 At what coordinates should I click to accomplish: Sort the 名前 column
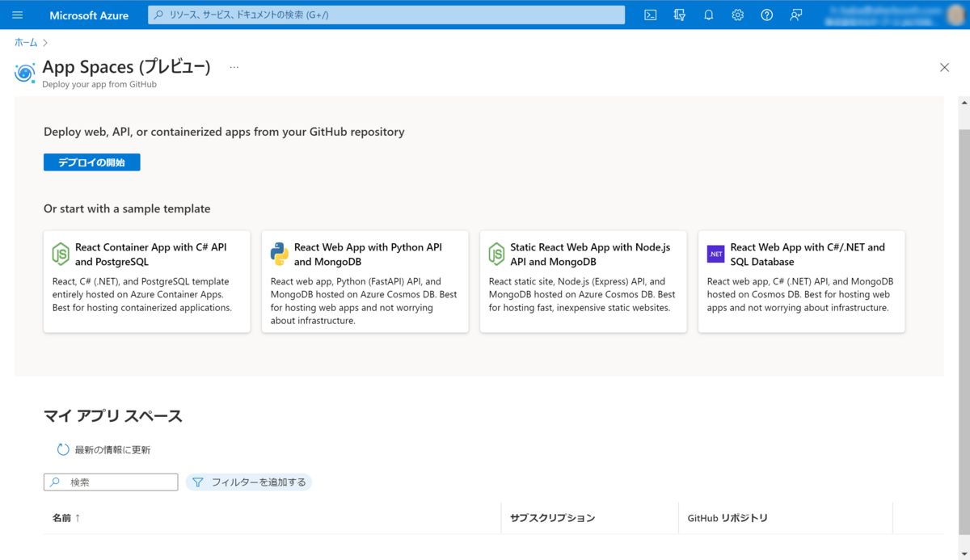pyautogui.click(x=65, y=517)
